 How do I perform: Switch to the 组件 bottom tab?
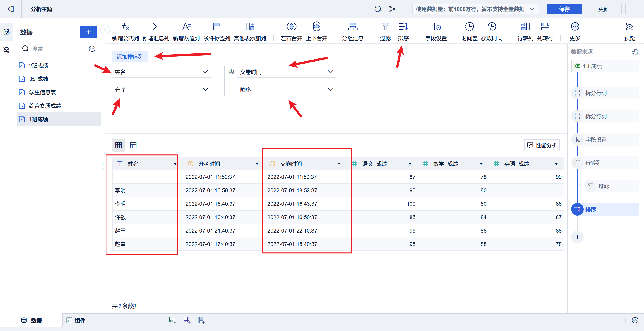[x=76, y=320]
